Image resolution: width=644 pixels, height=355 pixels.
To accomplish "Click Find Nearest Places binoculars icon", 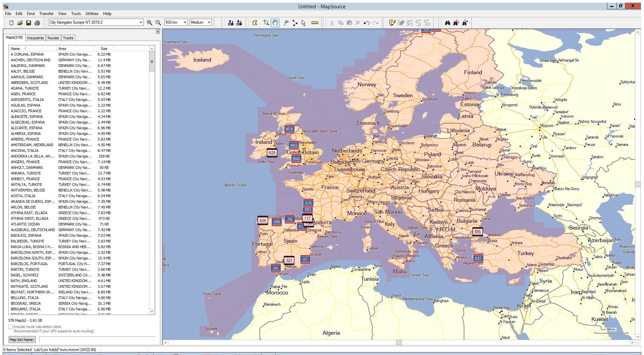I will [x=456, y=23].
